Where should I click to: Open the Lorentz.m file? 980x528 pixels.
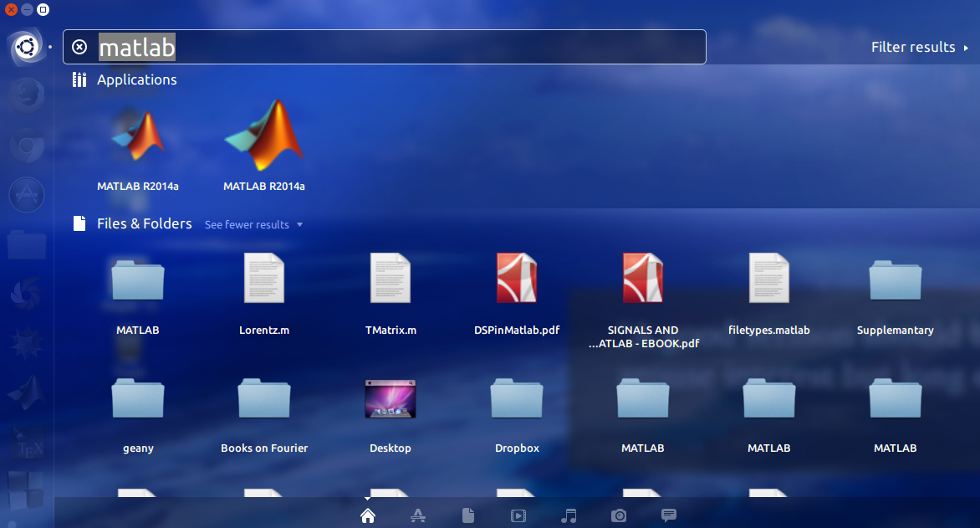pyautogui.click(x=263, y=293)
